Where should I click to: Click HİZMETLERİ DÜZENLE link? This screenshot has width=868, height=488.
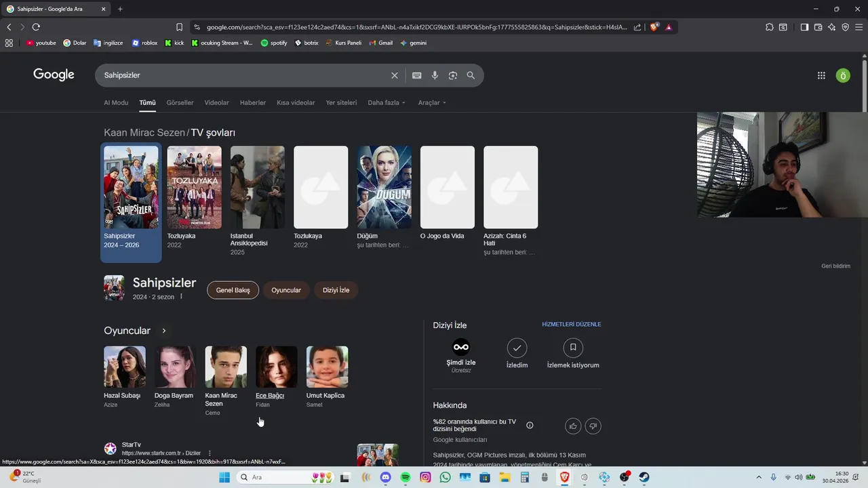click(x=572, y=324)
